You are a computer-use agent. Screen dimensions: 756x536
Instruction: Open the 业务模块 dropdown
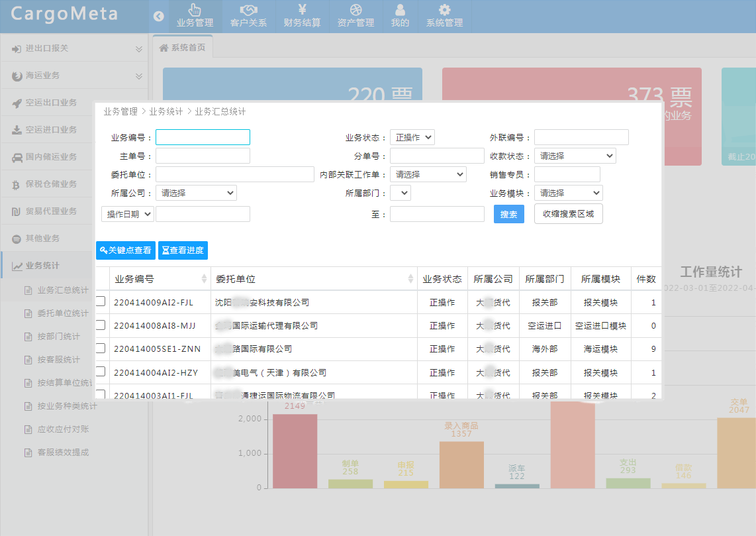coord(568,193)
